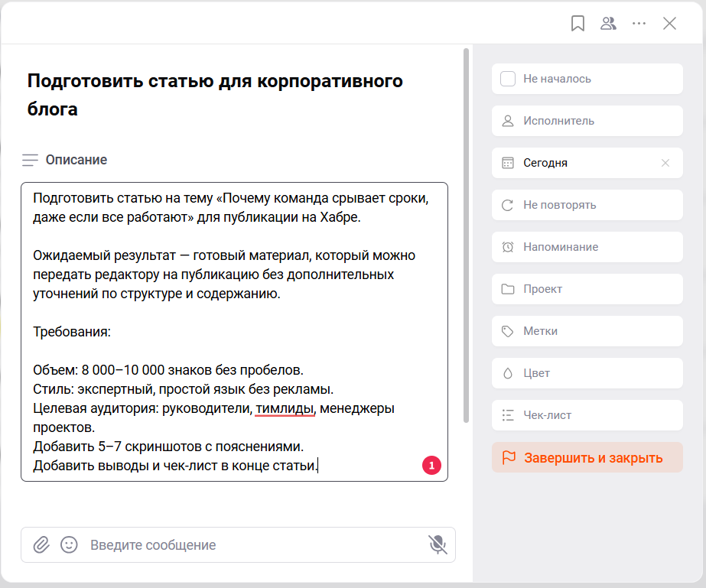
Task: Click the person icon by 'Исполнитель'
Action: [x=508, y=121]
